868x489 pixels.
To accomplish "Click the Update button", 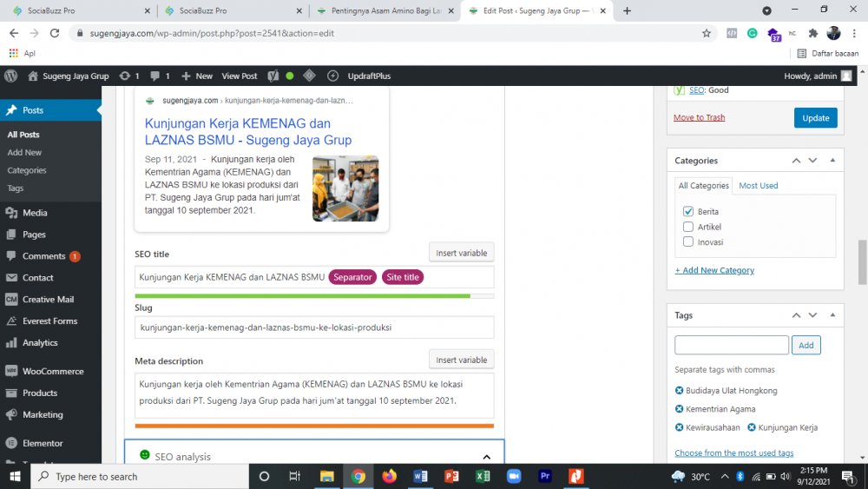I will coord(815,118).
